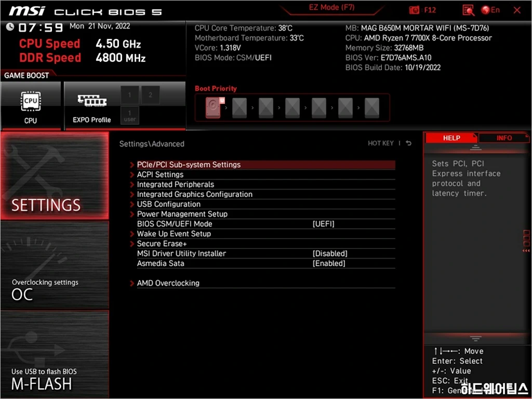
Task: Change Asmedia Sata [Enabled] value
Action: pos(329,263)
